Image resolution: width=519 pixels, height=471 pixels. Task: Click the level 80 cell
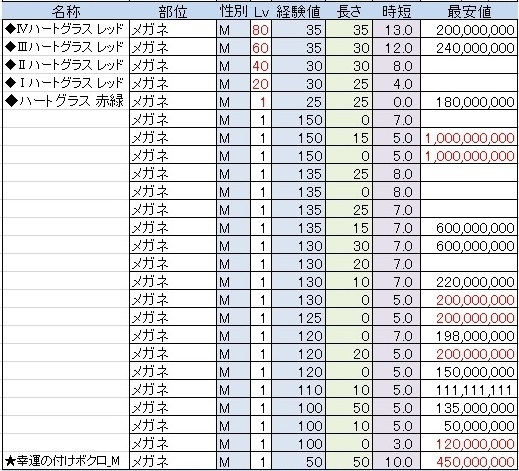[x=261, y=29]
